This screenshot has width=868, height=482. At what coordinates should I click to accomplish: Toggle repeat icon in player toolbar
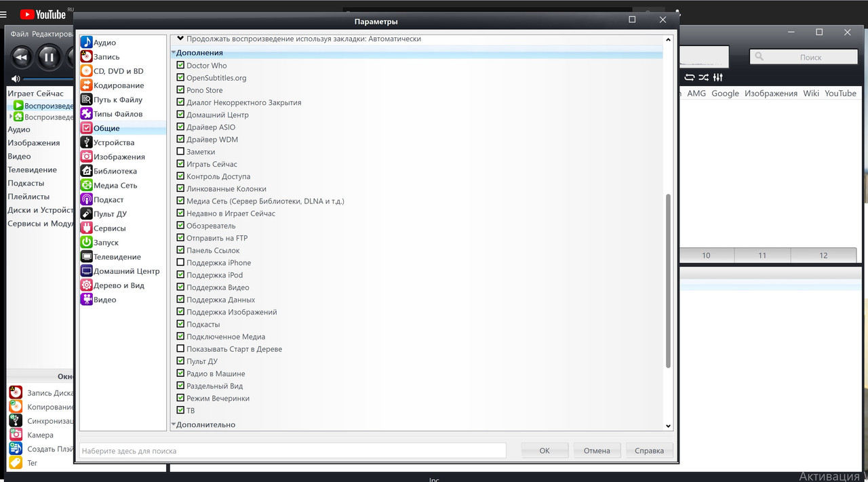point(690,77)
